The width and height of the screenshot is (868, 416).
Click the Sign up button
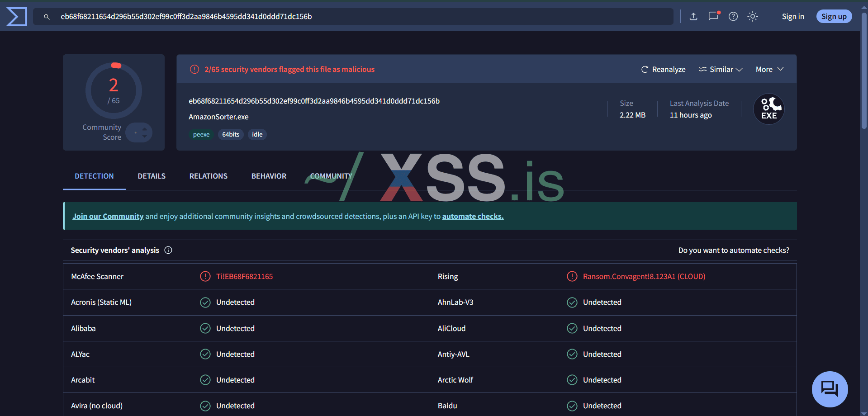(x=834, y=17)
